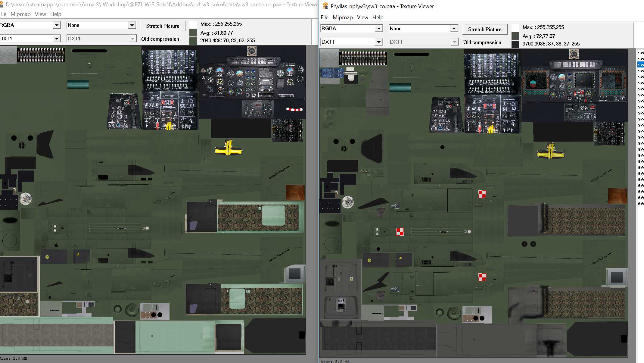Viewport: 644px width, 363px height.
Task: Click Texture Viewer app icon in left title bar
Action: [2, 5]
